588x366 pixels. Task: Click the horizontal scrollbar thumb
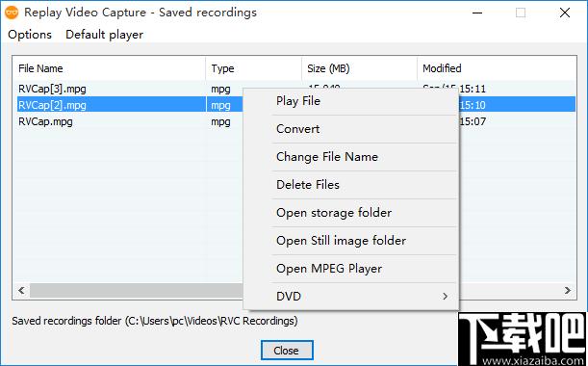[137, 291]
